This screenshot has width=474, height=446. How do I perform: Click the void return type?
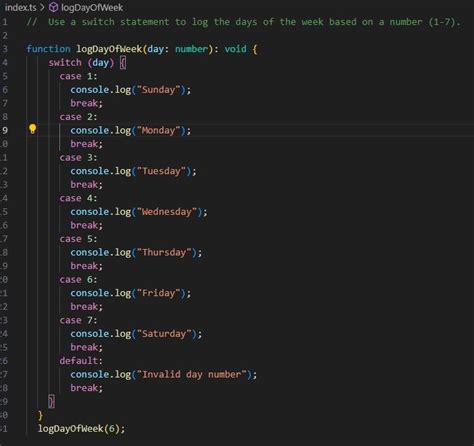coord(235,49)
